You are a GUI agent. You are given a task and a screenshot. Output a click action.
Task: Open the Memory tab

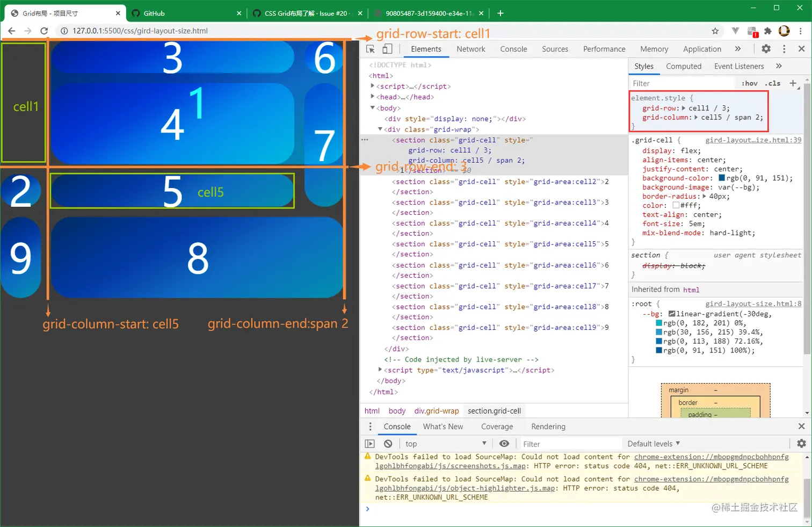pyautogui.click(x=654, y=49)
